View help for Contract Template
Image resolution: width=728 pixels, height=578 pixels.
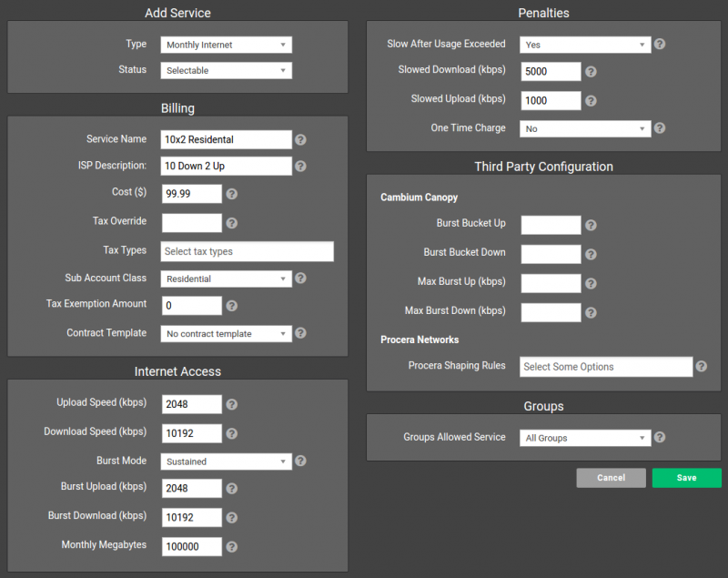click(300, 333)
